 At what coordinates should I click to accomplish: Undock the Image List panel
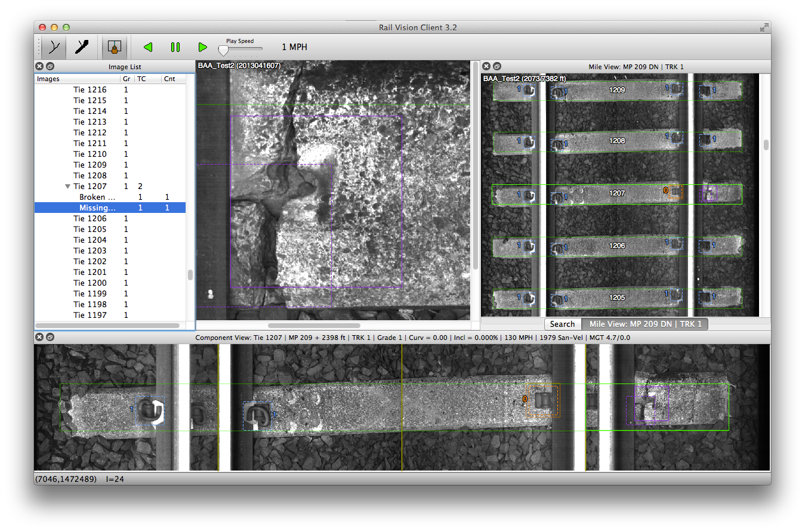(x=50, y=67)
